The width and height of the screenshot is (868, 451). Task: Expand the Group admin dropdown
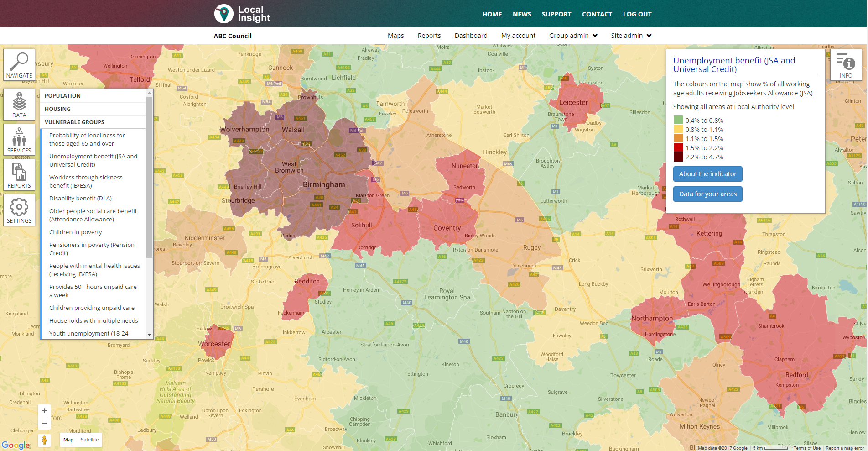click(x=573, y=36)
